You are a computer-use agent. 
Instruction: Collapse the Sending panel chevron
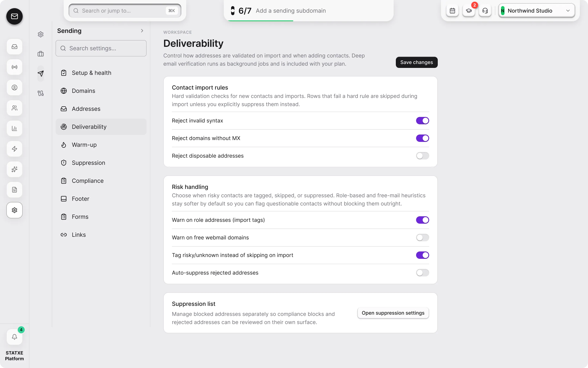click(142, 31)
